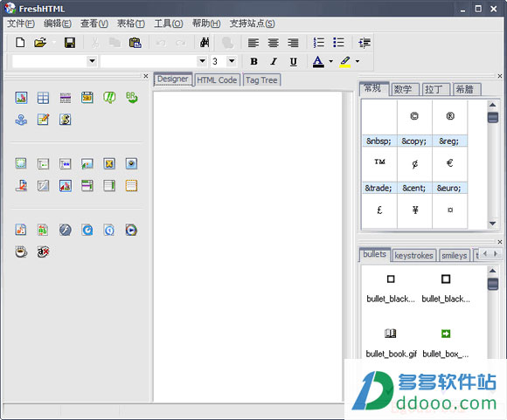Open the 文件(F) menu
The width and height of the screenshot is (507, 420).
(21, 24)
